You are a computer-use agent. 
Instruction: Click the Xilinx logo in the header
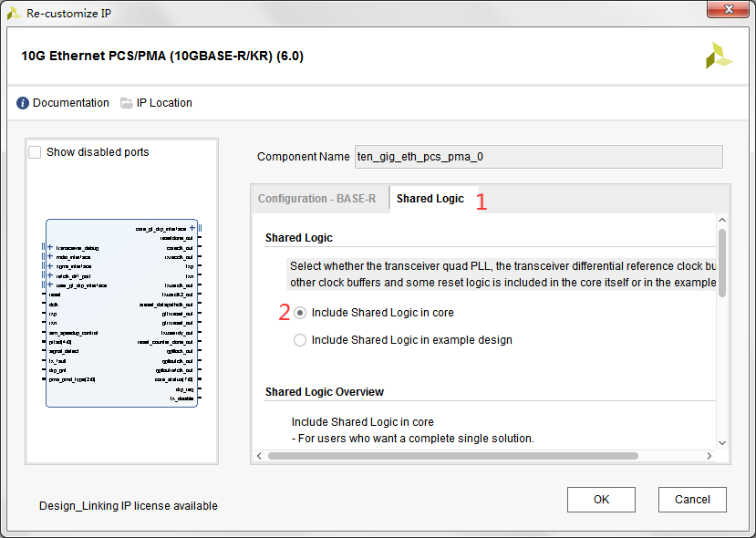pyautogui.click(x=719, y=56)
